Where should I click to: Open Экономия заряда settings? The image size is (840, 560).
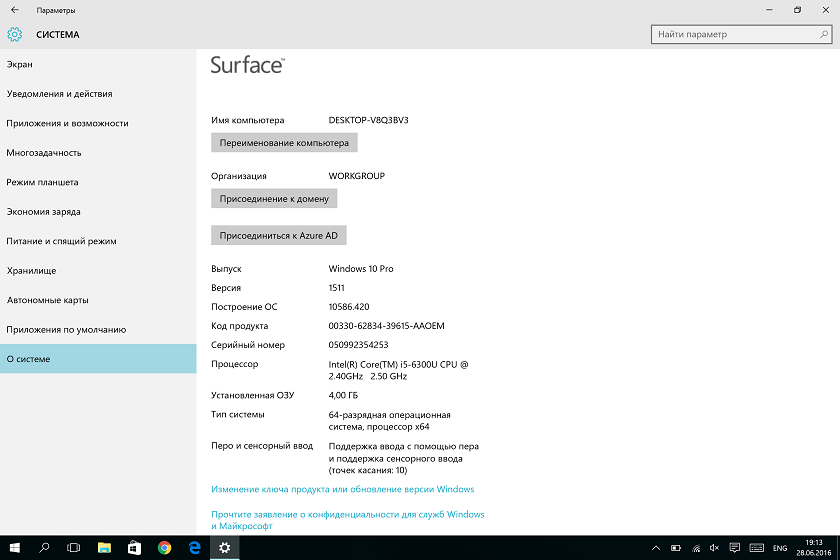(x=98, y=212)
